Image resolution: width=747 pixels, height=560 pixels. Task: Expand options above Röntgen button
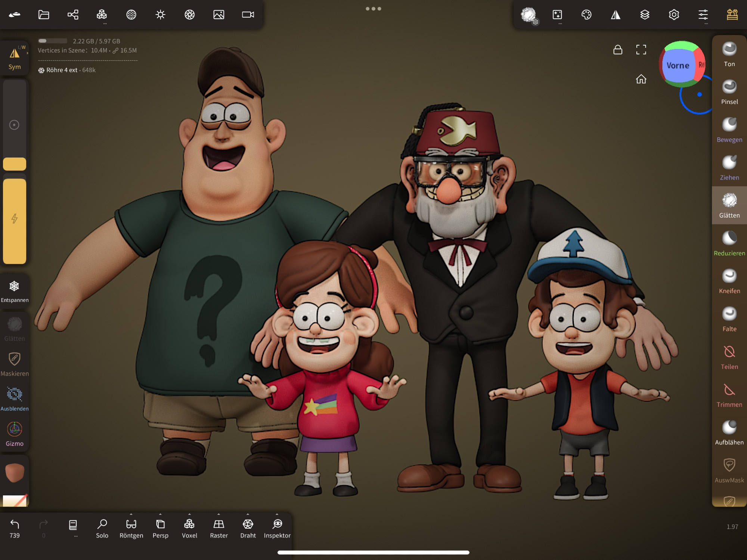[131, 514]
